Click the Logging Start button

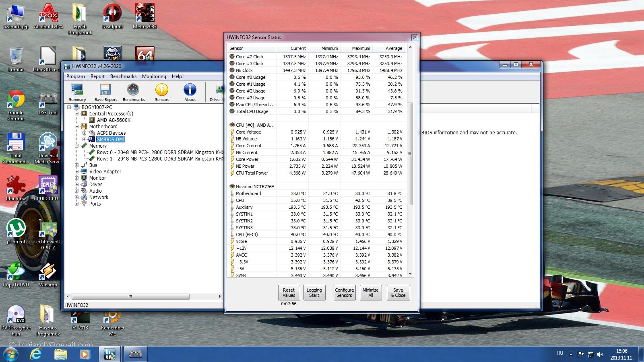[314, 292]
